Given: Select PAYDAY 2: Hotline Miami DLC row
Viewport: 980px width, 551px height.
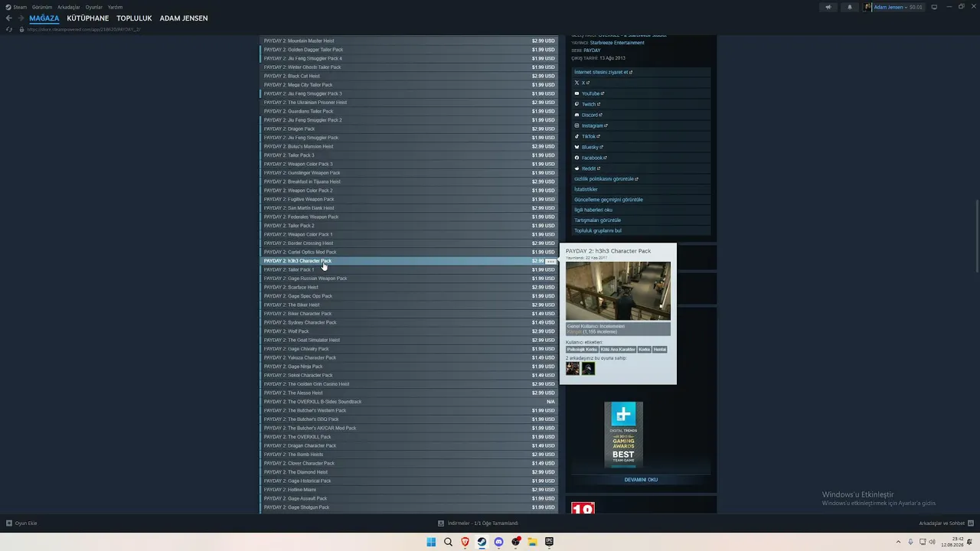Looking at the screenshot, I should point(410,490).
